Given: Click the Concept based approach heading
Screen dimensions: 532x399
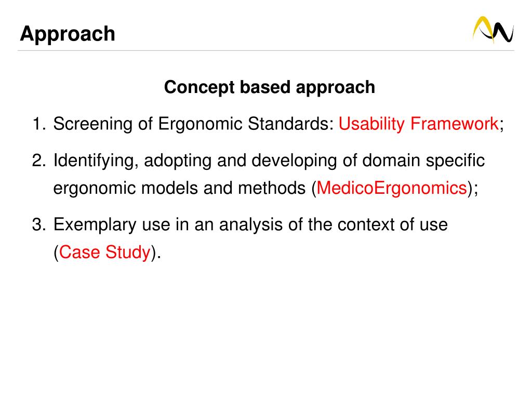Looking at the screenshot, I should [x=270, y=87].
